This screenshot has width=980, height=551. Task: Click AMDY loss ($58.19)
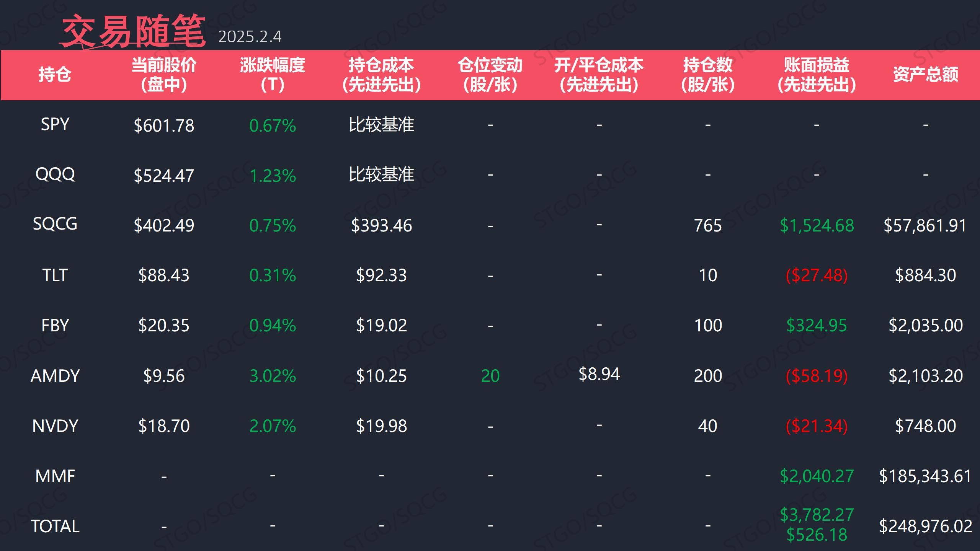[x=817, y=376]
